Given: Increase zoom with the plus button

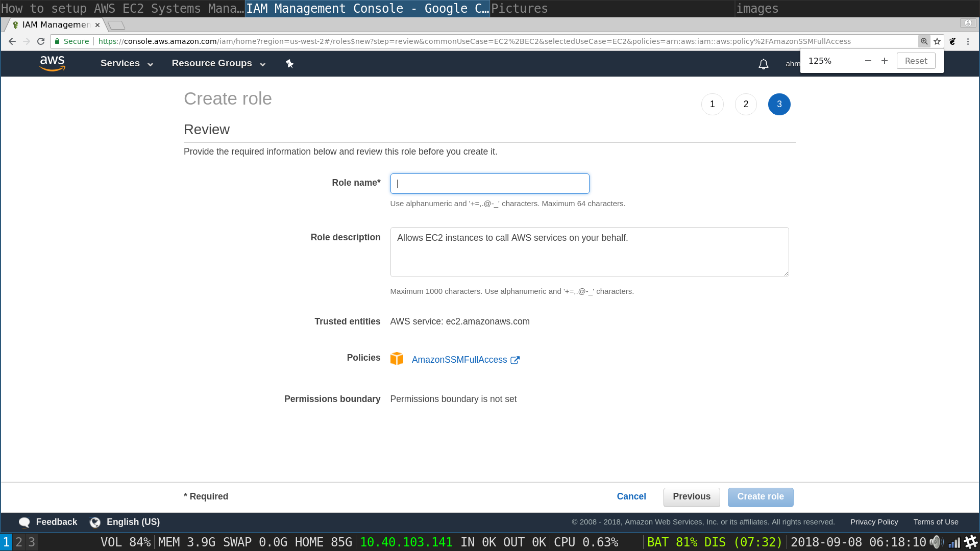Looking at the screenshot, I should pyautogui.click(x=885, y=61).
